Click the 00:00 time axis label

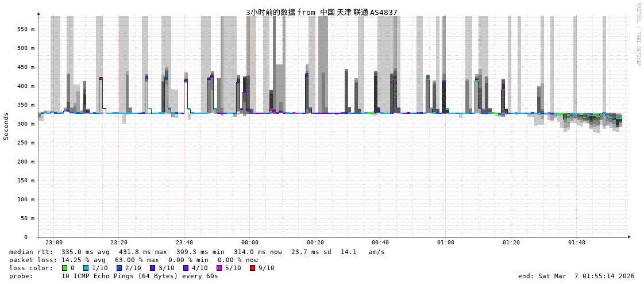point(250,243)
